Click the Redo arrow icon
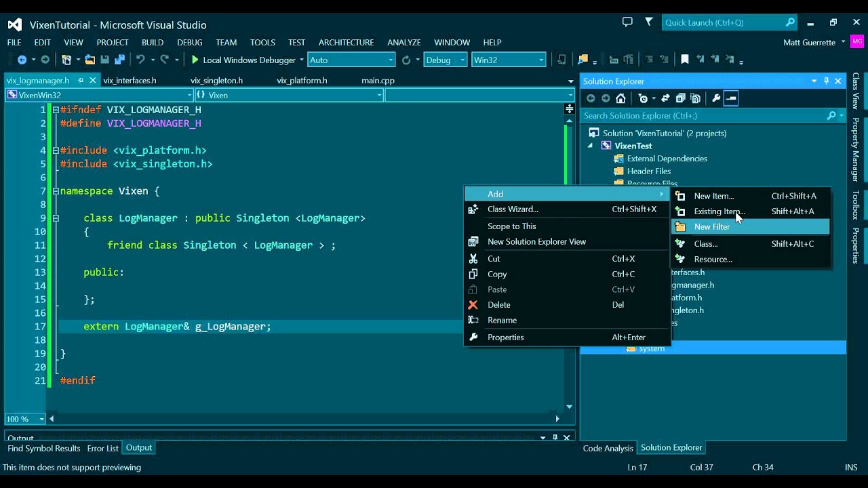The height and width of the screenshot is (488, 868). pyautogui.click(x=164, y=60)
